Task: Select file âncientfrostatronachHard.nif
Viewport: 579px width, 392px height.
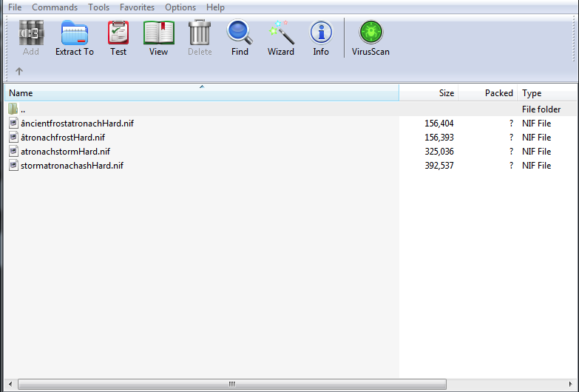Action: [x=77, y=124]
